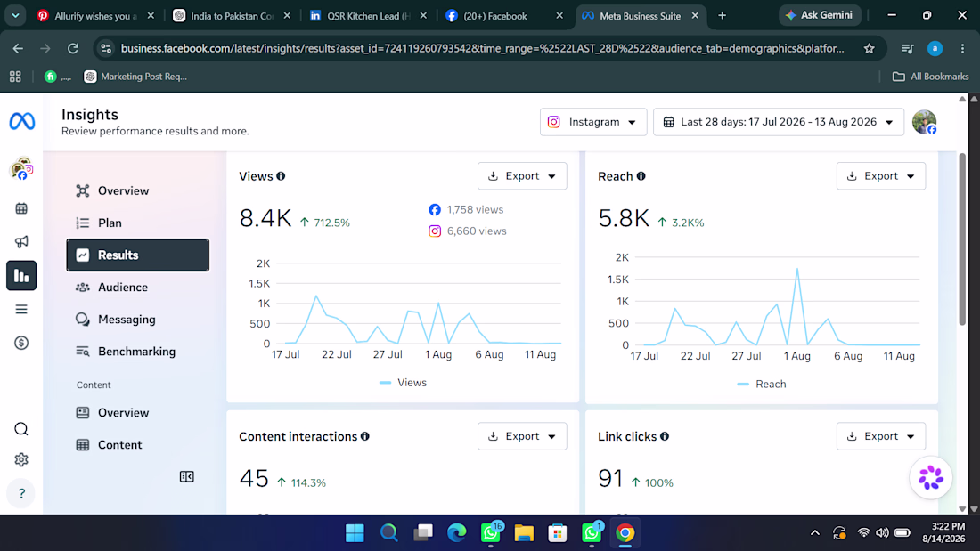Click the Views info icon

pos(282,176)
